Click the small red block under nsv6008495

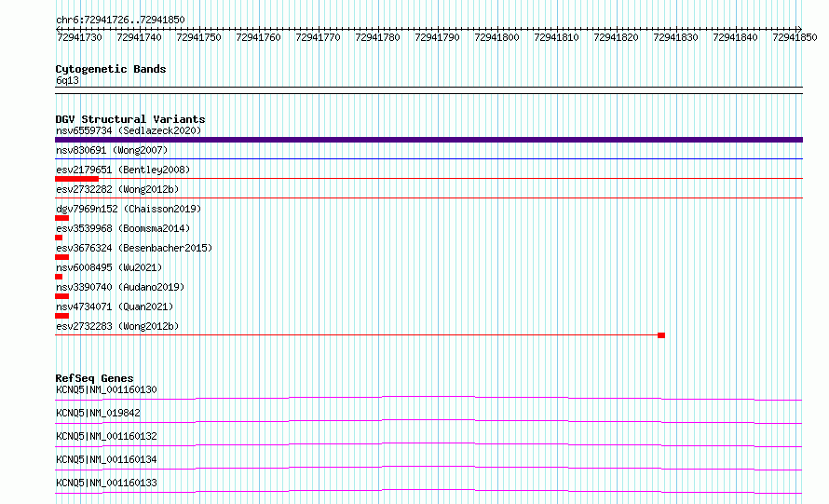coord(59,277)
